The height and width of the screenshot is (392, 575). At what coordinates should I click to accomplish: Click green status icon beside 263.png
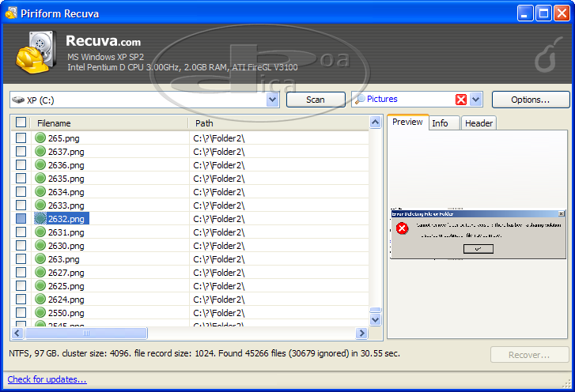click(40, 259)
